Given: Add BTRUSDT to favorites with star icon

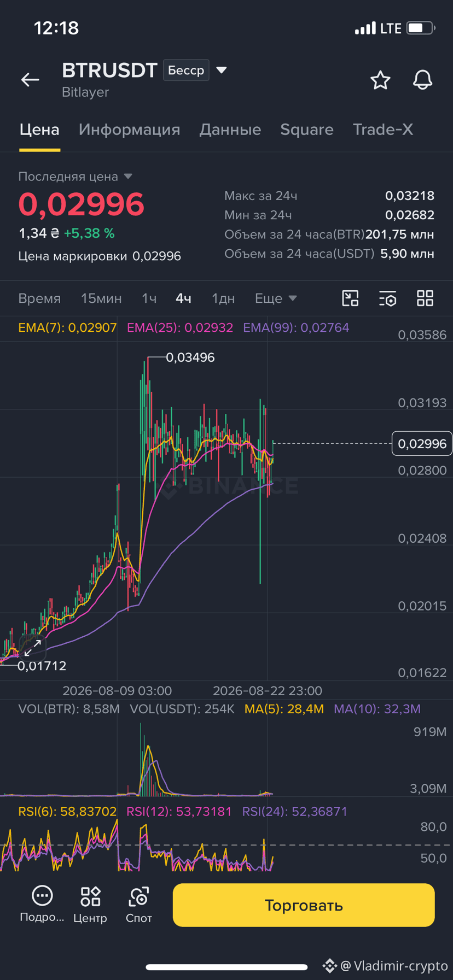Looking at the screenshot, I should (x=380, y=80).
